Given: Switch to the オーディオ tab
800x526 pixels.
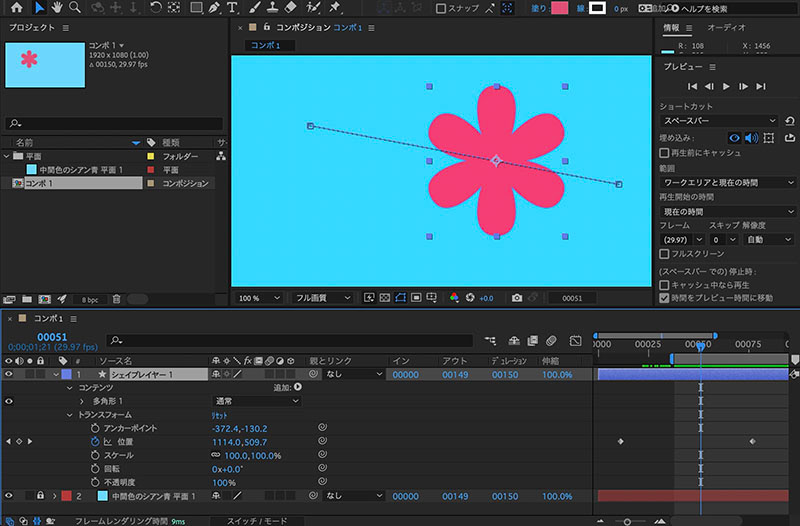Looking at the screenshot, I should [726, 28].
